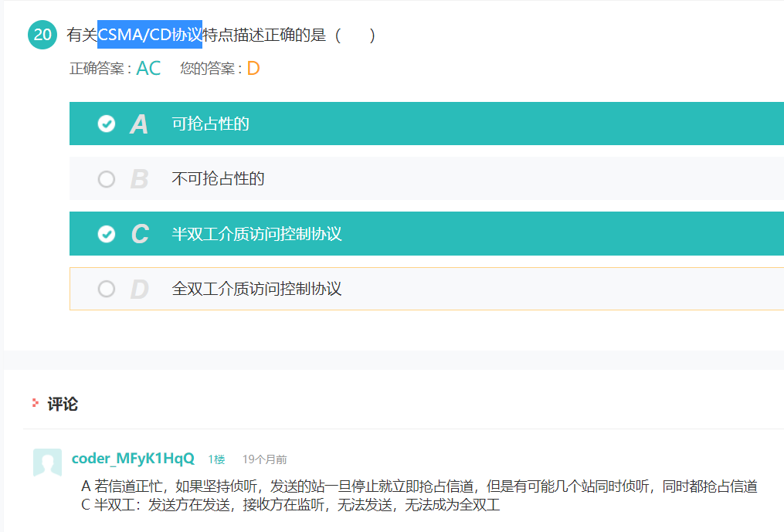Image resolution: width=784 pixels, height=532 pixels.
Task: Click the letter C option icon
Action: 140,234
